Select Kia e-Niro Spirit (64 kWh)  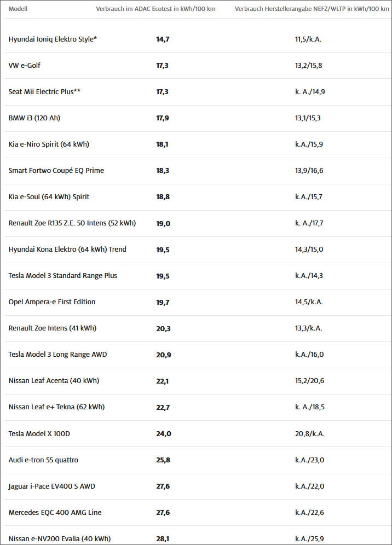click(49, 144)
